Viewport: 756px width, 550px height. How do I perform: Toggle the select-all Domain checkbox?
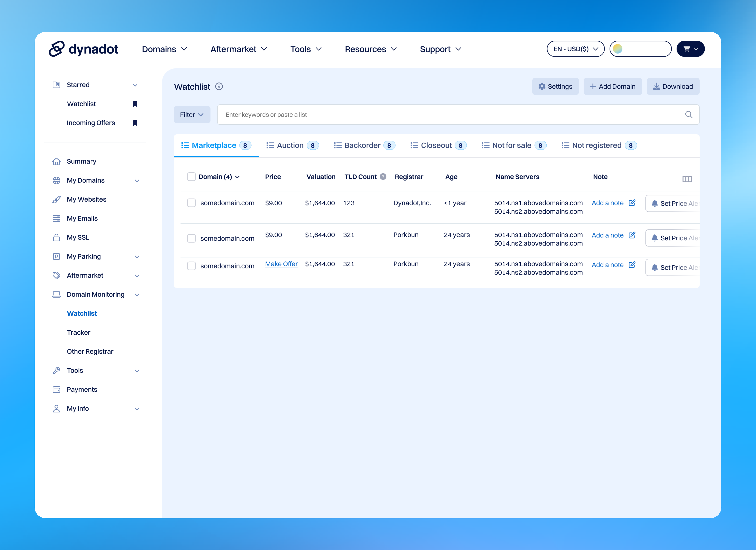(191, 177)
